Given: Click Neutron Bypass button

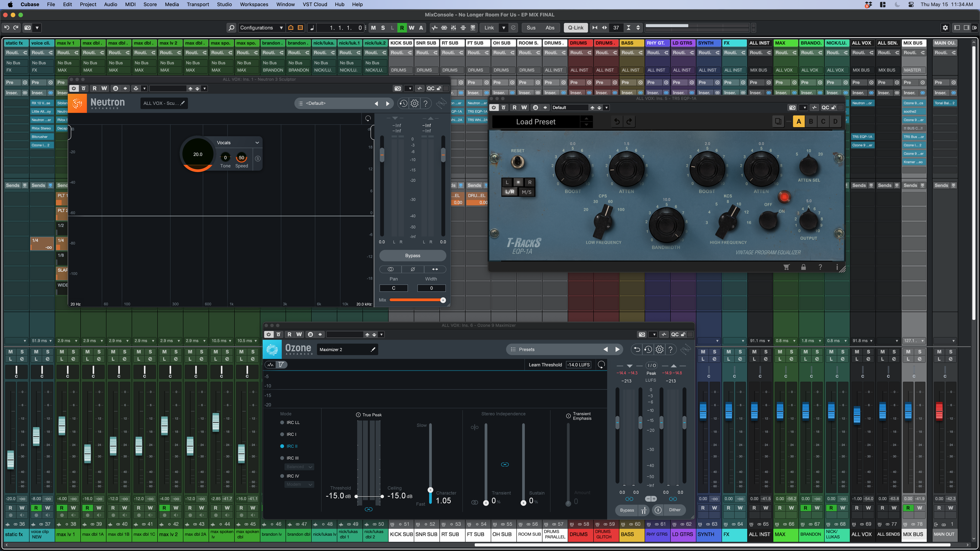Looking at the screenshot, I should [413, 256].
